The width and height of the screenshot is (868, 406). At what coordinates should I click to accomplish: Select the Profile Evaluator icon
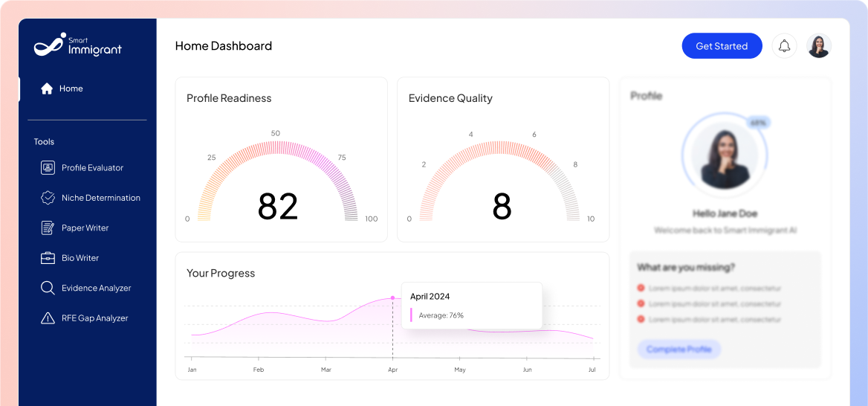pyautogui.click(x=48, y=168)
